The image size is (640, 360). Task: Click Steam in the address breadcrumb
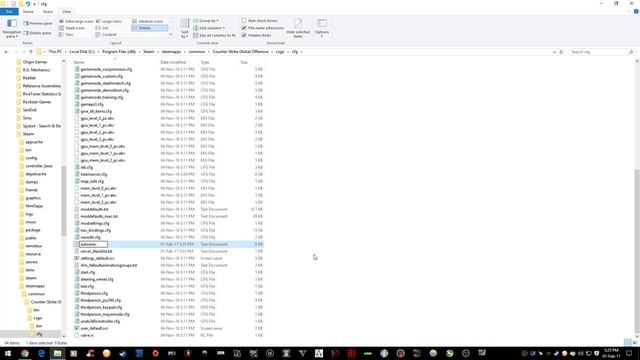tap(149, 52)
